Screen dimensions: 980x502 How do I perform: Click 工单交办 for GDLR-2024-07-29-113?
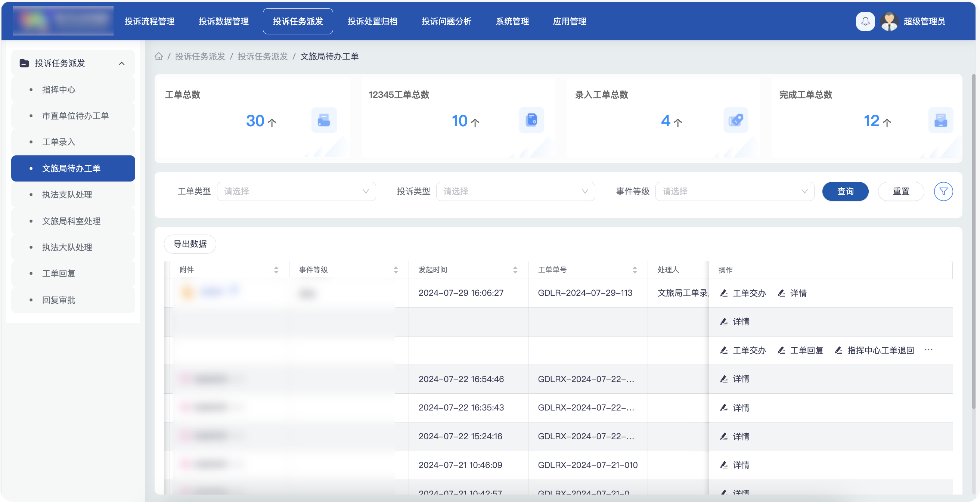point(743,293)
